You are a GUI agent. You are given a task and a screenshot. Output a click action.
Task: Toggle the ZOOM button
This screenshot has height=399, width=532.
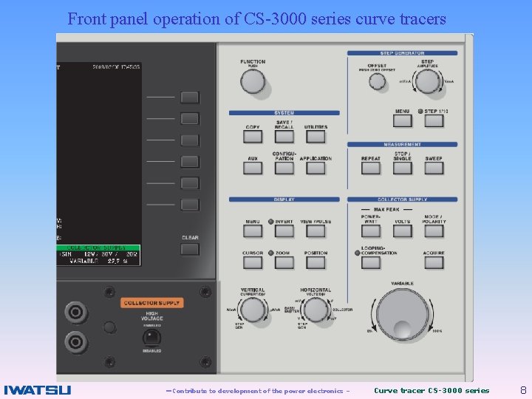284,262
